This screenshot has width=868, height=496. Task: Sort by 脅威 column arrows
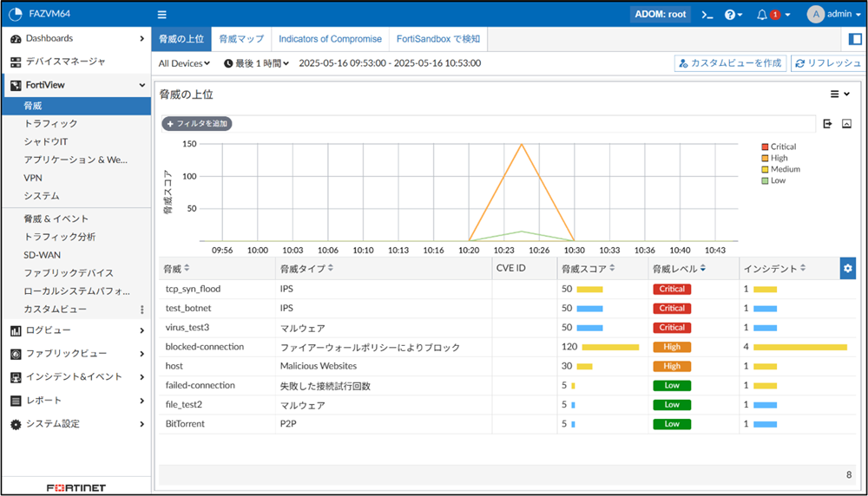click(187, 268)
